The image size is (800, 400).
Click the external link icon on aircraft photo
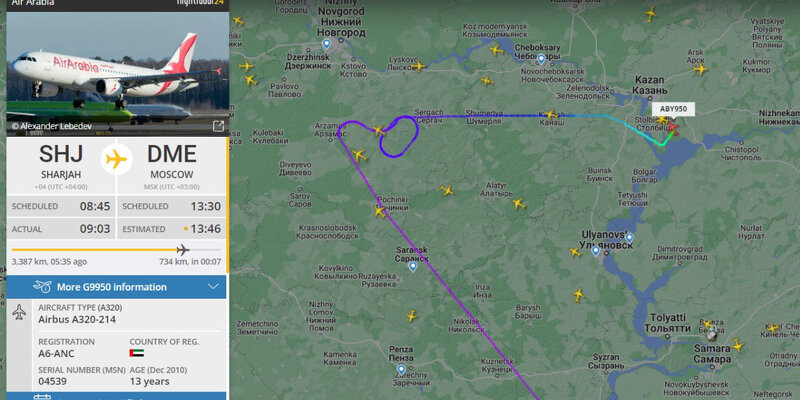pos(218,126)
